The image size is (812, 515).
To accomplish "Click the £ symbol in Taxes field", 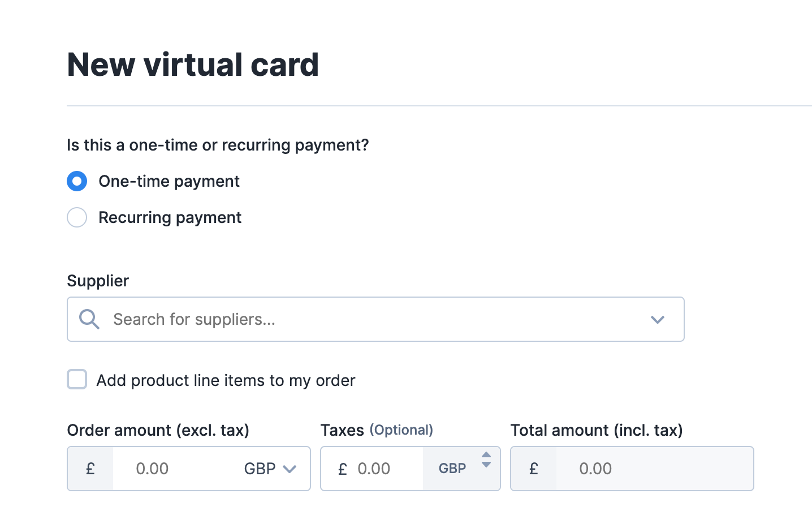I will [342, 469].
